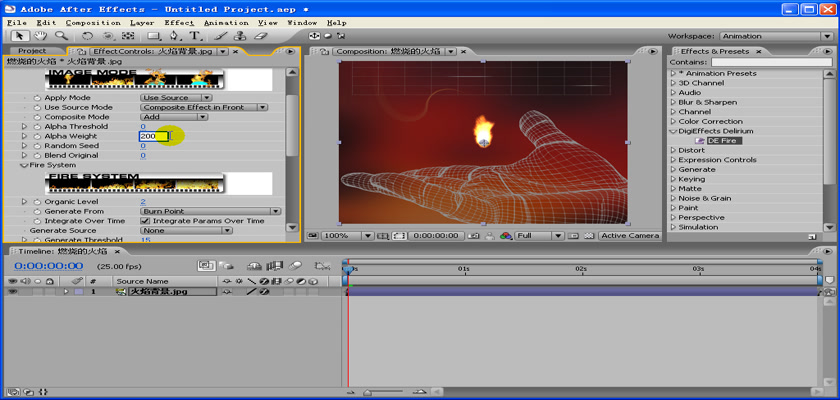This screenshot has height=400, width=840.
Task: Collapse the Fire System group
Action: click(x=24, y=165)
